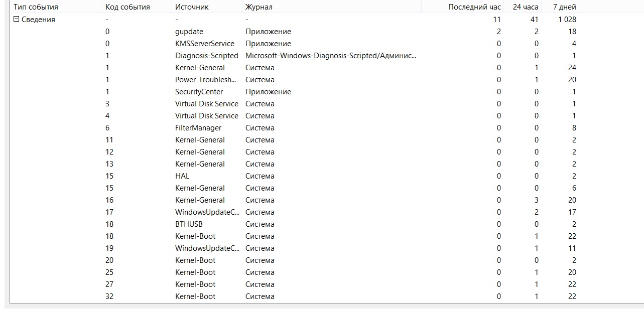Collapse the Сведения event group
Viewport: 644px width, 309px height.
pyautogui.click(x=16, y=20)
